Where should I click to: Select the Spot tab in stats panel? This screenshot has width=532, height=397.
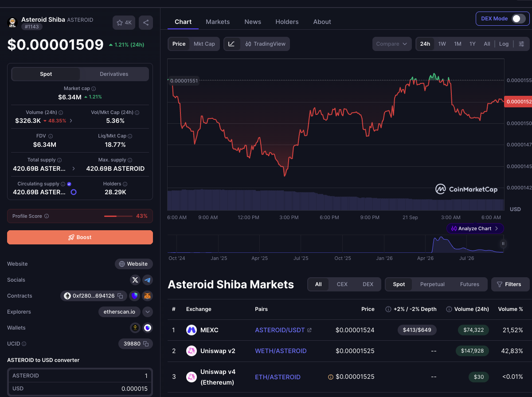pyautogui.click(x=46, y=74)
